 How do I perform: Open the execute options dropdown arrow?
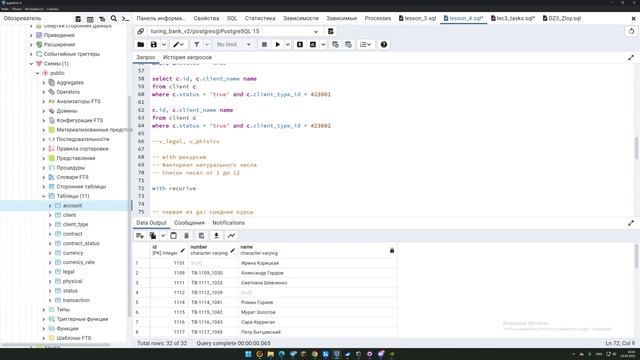pos(287,44)
